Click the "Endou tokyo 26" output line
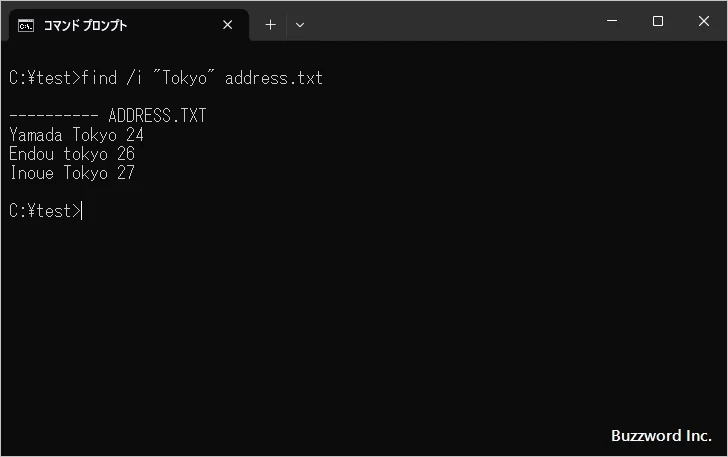 click(x=72, y=154)
